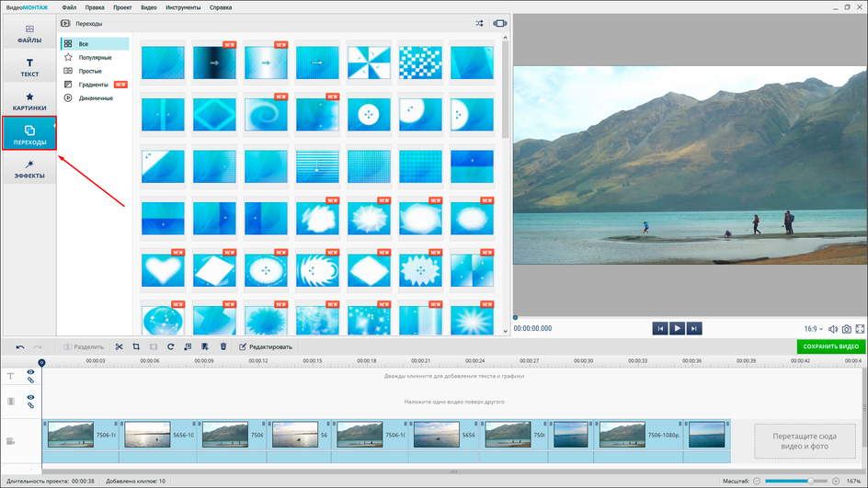Click the Редактировать button

click(x=266, y=346)
